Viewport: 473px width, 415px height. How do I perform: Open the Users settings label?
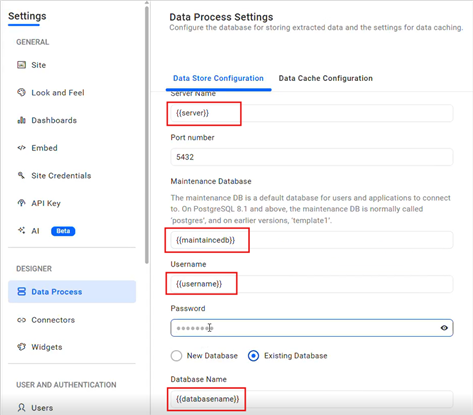tap(42, 408)
